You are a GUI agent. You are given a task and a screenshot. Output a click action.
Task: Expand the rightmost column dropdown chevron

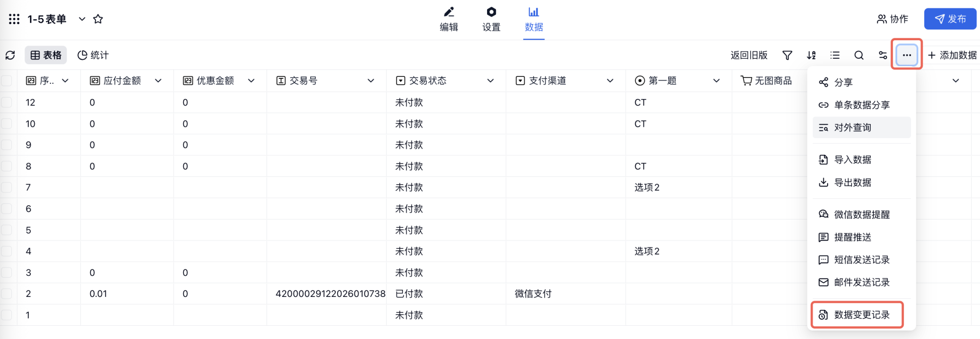pyautogui.click(x=955, y=81)
